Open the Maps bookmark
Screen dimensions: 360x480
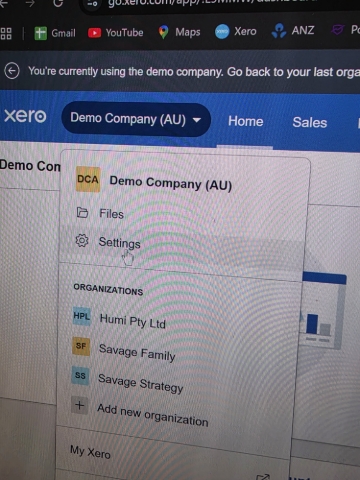(179, 32)
